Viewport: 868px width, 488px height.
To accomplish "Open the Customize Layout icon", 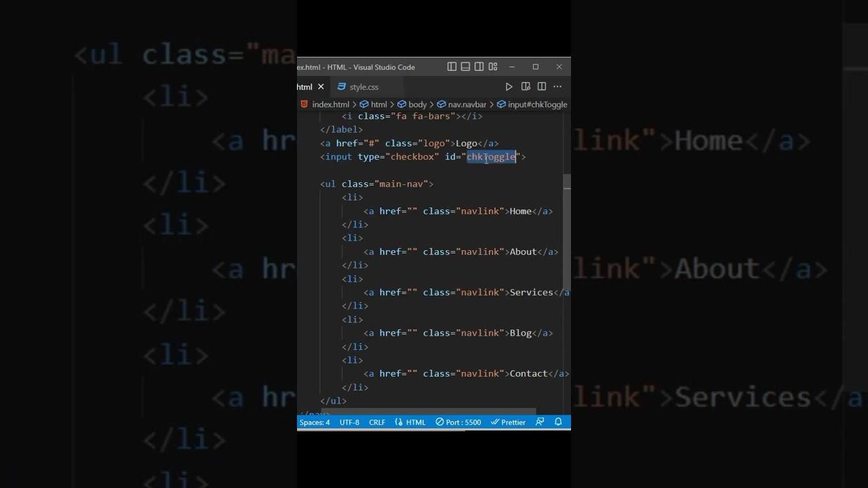I will (493, 66).
